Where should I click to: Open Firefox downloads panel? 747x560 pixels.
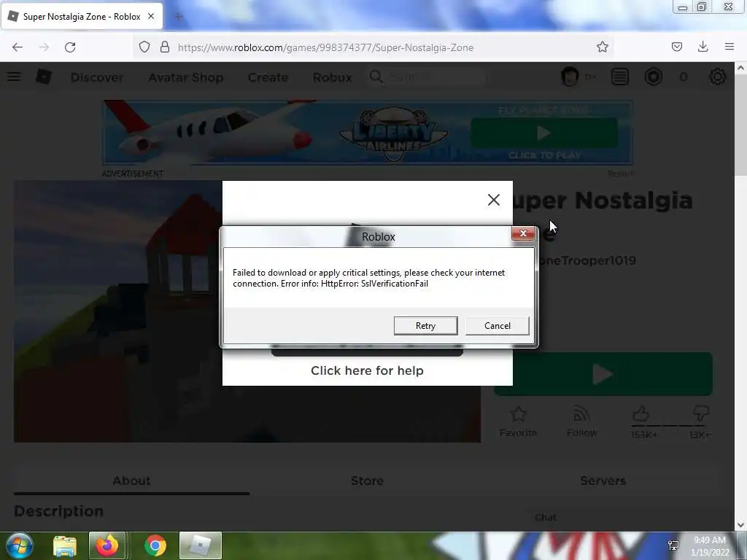703,47
